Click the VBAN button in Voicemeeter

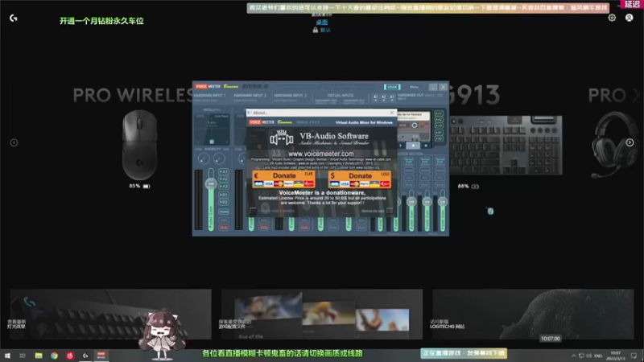point(392,87)
